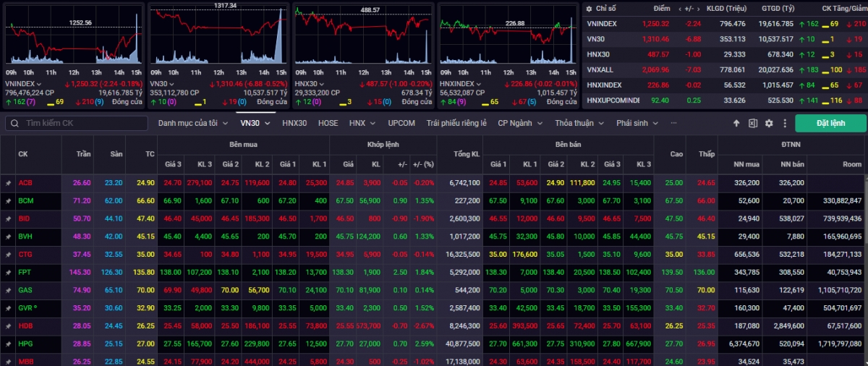Open the HNXINDEX intraday chart
Image resolution: width=868 pixels, height=366 pixels.
tap(508, 35)
